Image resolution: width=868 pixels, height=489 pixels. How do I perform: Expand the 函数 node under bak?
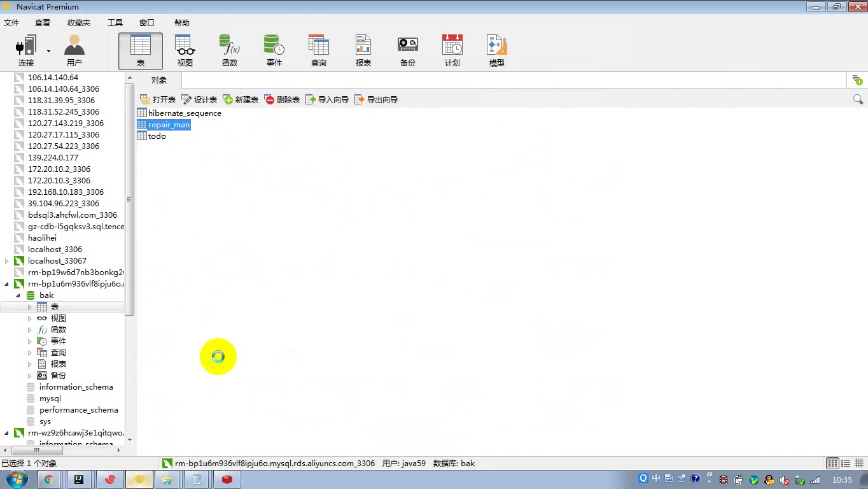tap(29, 330)
